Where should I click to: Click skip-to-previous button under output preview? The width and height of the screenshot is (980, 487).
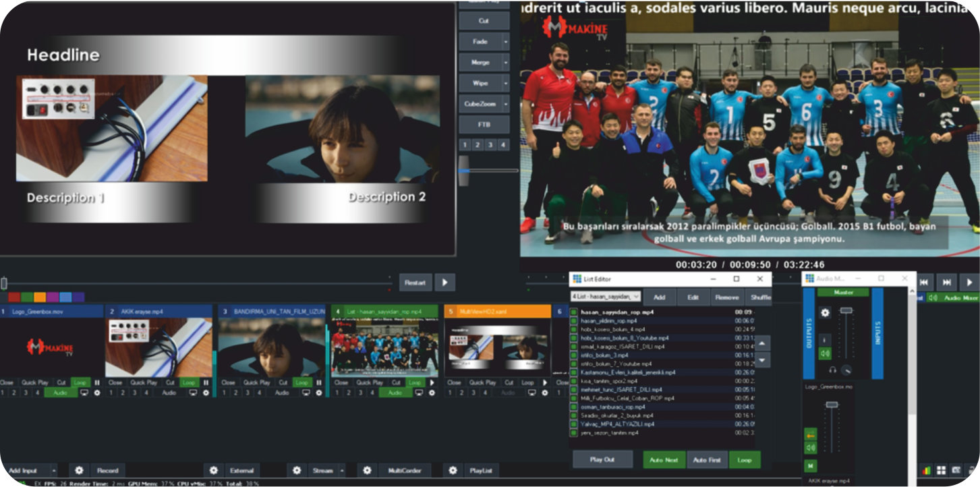tap(925, 282)
